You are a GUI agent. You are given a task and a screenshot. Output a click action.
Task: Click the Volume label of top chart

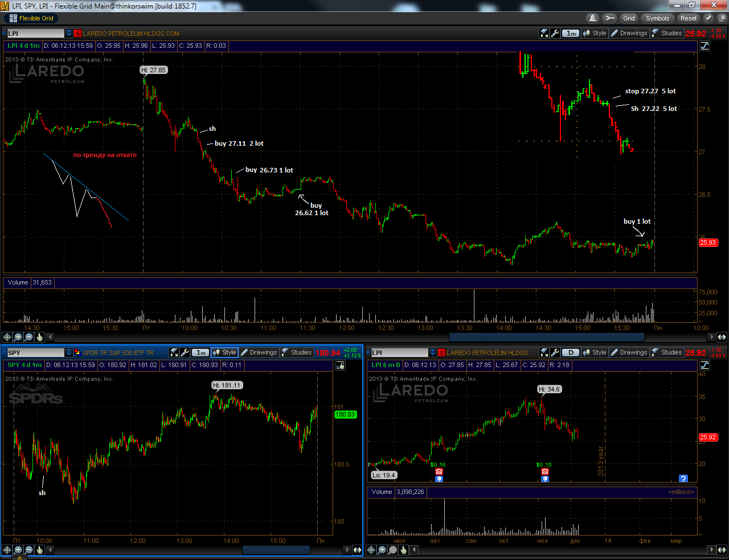[18, 283]
